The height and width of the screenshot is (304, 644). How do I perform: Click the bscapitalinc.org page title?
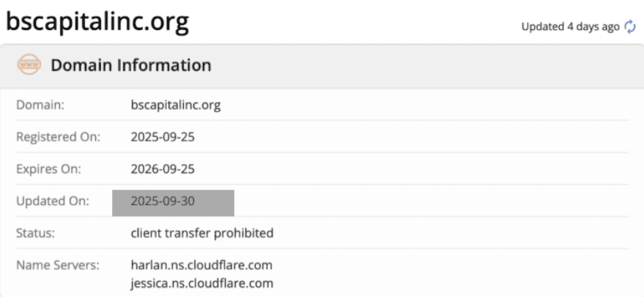(97, 22)
